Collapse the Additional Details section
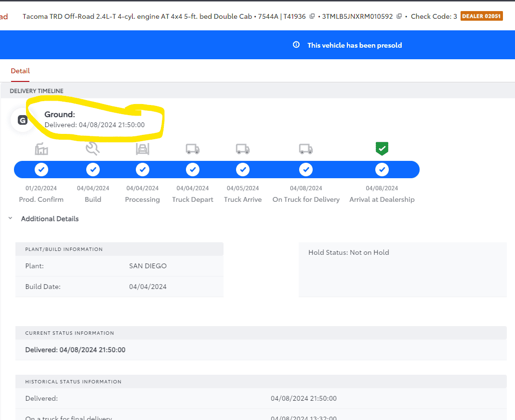 10,219
